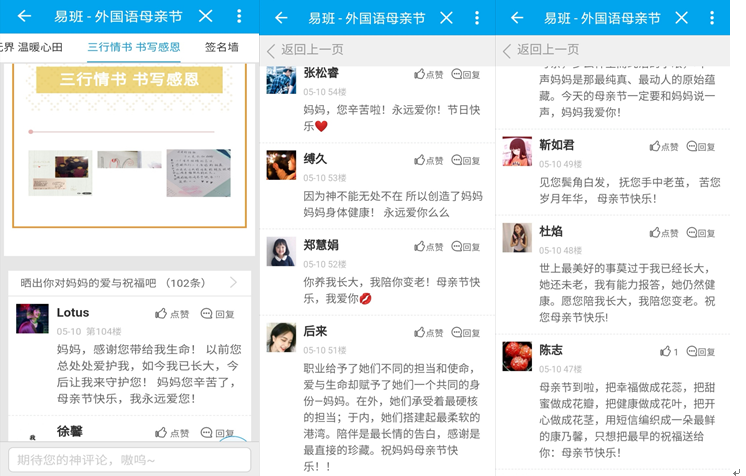The image size is (746, 476).
Task: Open the handwritten letter thumbnail image
Action: (x=198, y=171)
